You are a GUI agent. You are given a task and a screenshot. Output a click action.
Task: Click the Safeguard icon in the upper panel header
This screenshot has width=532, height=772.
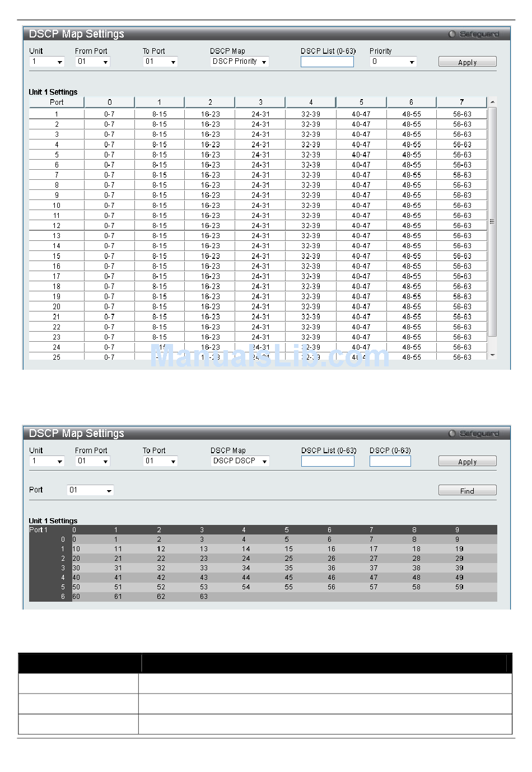tap(452, 34)
